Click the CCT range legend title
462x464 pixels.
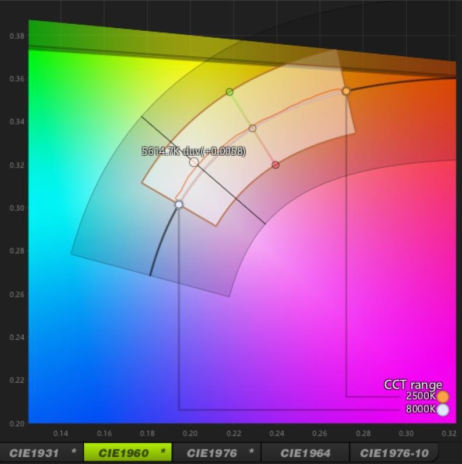[413, 385]
